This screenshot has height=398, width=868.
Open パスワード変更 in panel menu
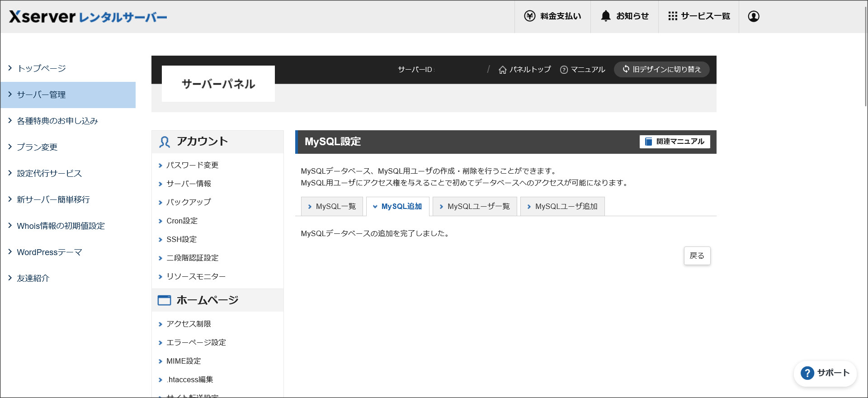[192, 165]
